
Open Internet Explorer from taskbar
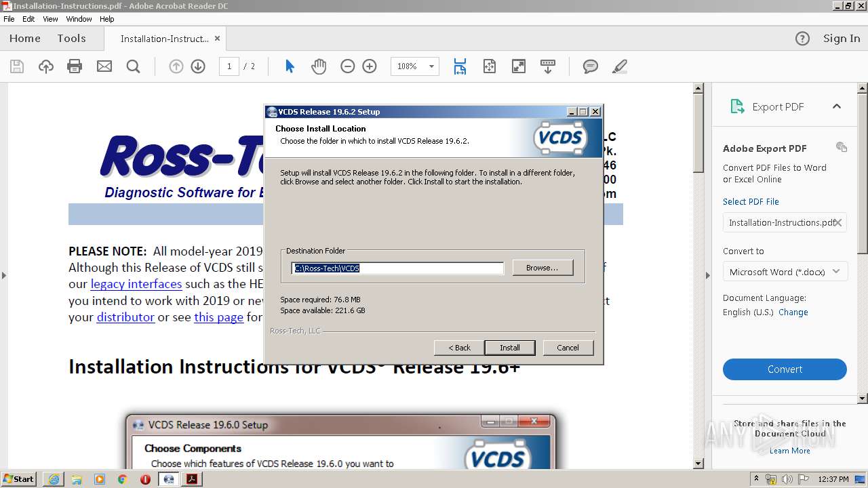(54, 479)
